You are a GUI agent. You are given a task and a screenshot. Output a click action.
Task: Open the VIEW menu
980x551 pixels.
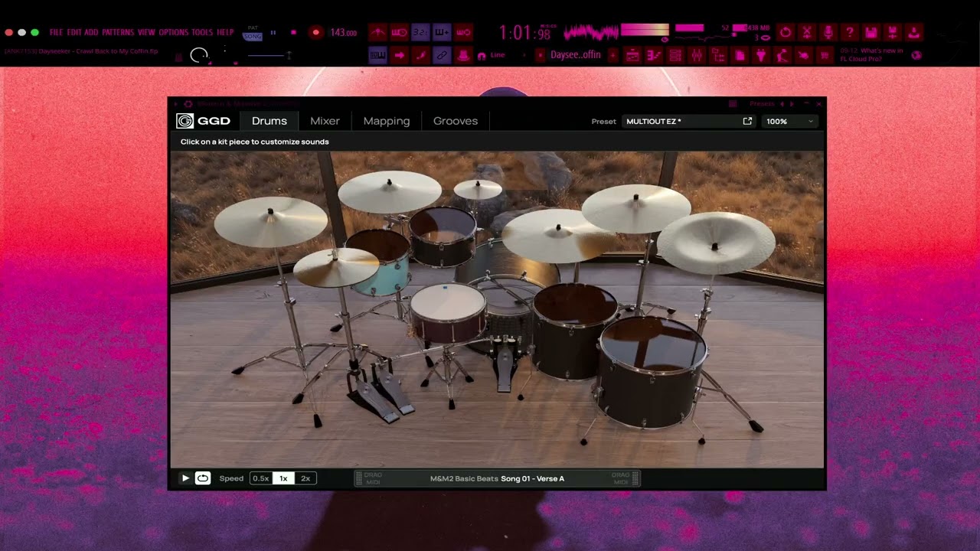(146, 32)
